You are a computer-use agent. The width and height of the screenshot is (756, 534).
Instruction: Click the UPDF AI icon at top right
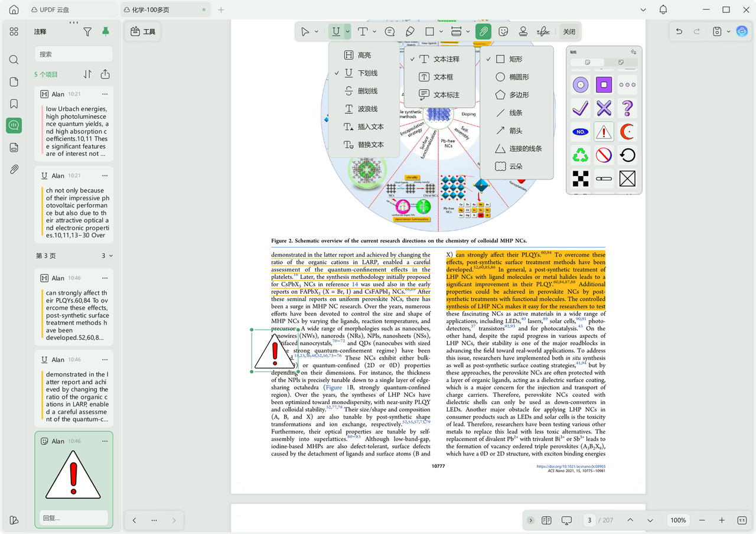coord(742,31)
